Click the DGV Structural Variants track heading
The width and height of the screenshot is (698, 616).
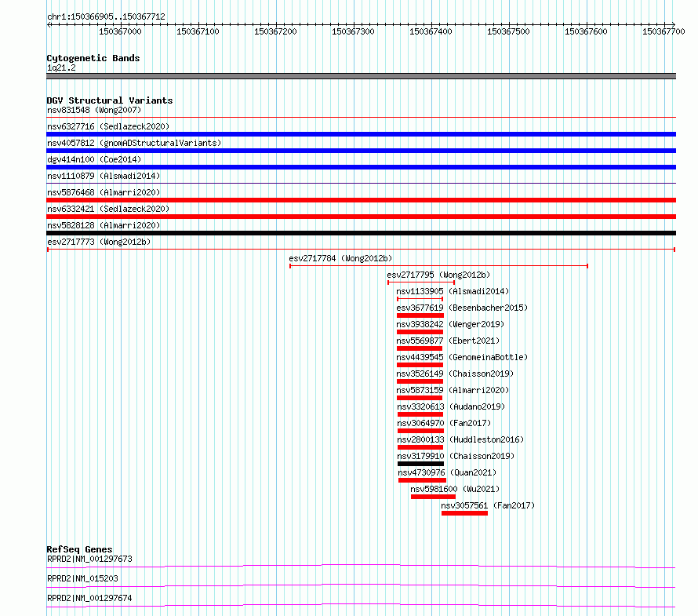coord(110,100)
